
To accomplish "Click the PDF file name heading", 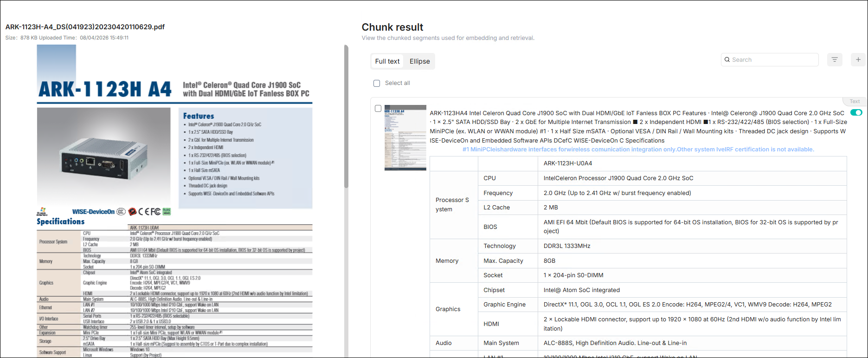I will (85, 27).
